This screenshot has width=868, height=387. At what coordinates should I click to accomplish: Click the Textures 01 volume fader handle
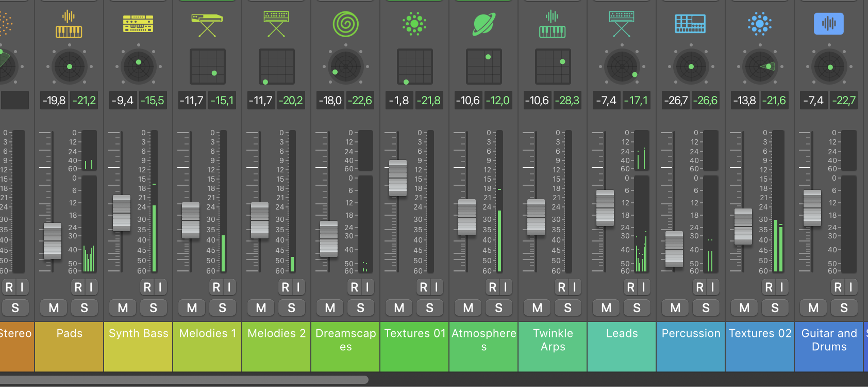pyautogui.click(x=398, y=178)
